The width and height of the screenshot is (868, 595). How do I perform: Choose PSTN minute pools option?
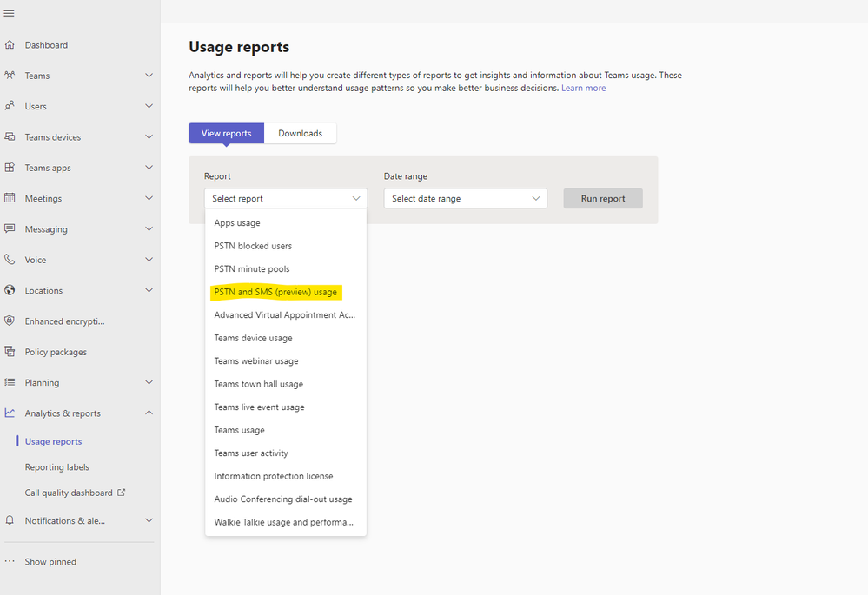pos(286,269)
